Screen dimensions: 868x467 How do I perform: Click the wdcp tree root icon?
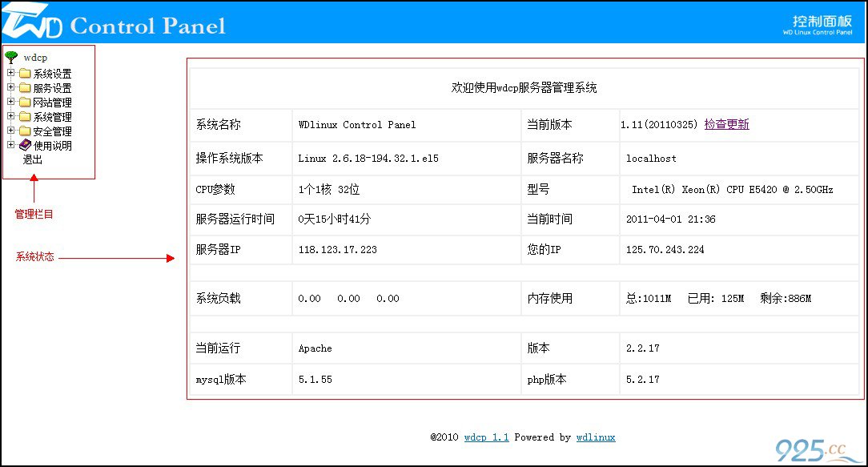11,57
